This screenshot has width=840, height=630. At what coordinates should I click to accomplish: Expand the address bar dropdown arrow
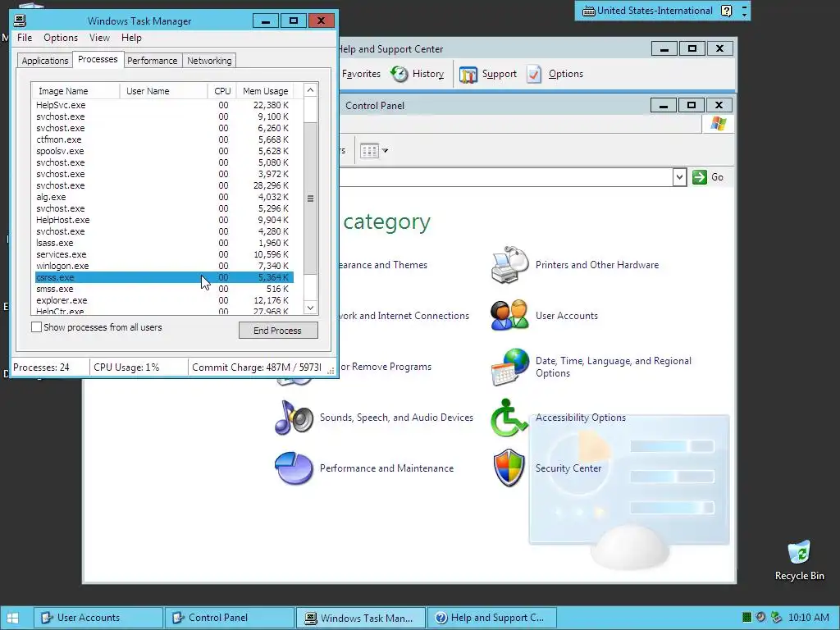[679, 177]
